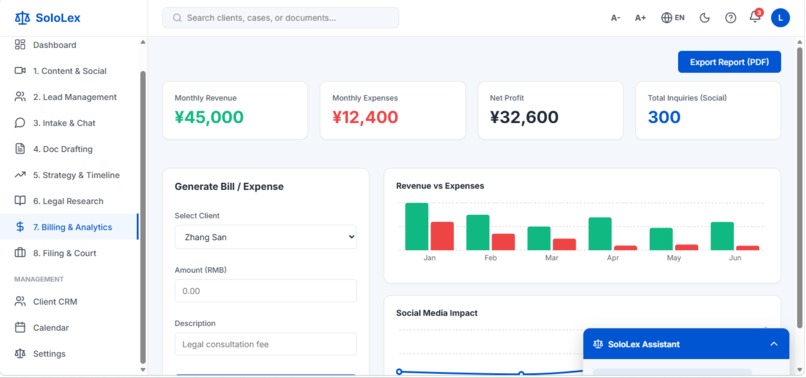Click first data point on Social Media line
806x378 pixels.
[x=399, y=371]
